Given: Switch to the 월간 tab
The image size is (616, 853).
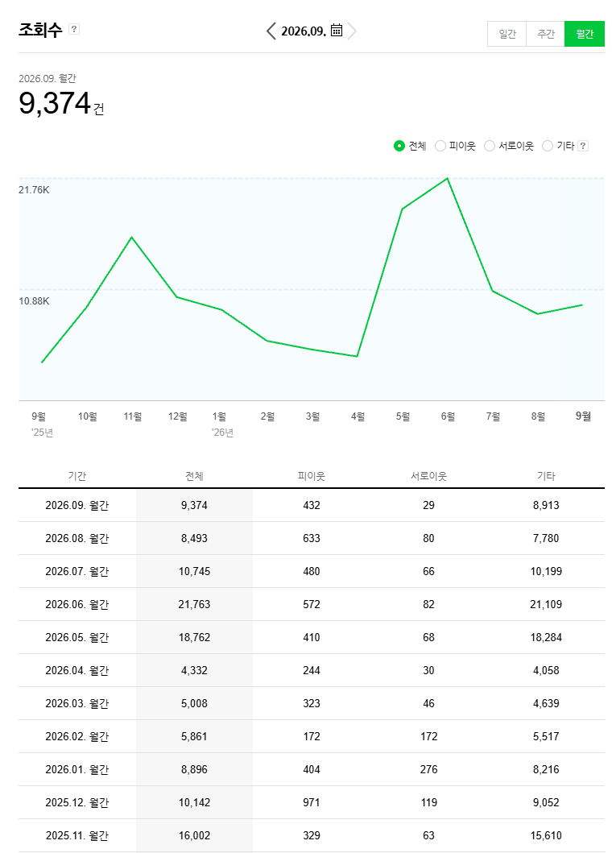Looking at the screenshot, I should click(x=585, y=34).
